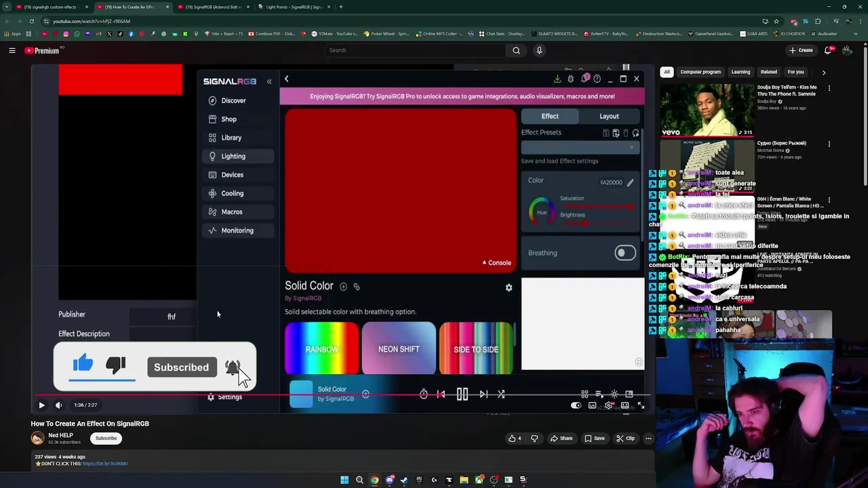The height and width of the screenshot is (488, 868).
Task: Open Soulja Boy Kiss Me Thru The Phone video
Action: click(707, 110)
